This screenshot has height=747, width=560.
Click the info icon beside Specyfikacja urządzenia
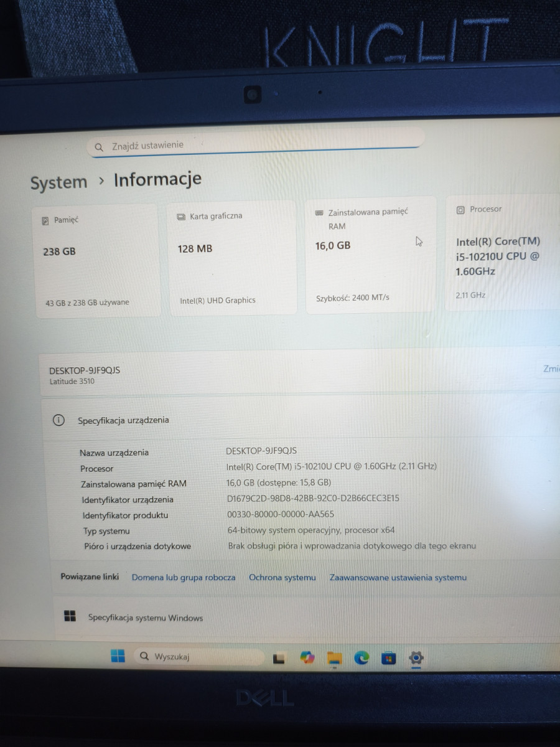click(x=58, y=420)
